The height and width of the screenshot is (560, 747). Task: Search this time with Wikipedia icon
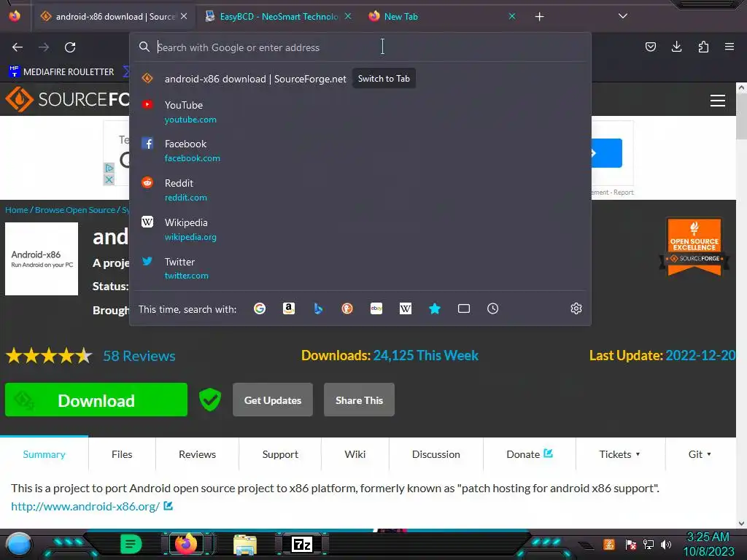click(406, 308)
